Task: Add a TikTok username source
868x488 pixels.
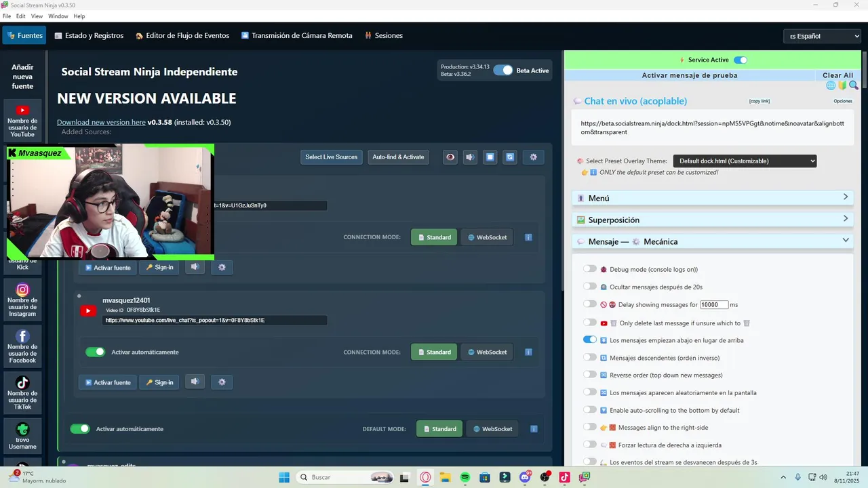Action: coord(22,393)
